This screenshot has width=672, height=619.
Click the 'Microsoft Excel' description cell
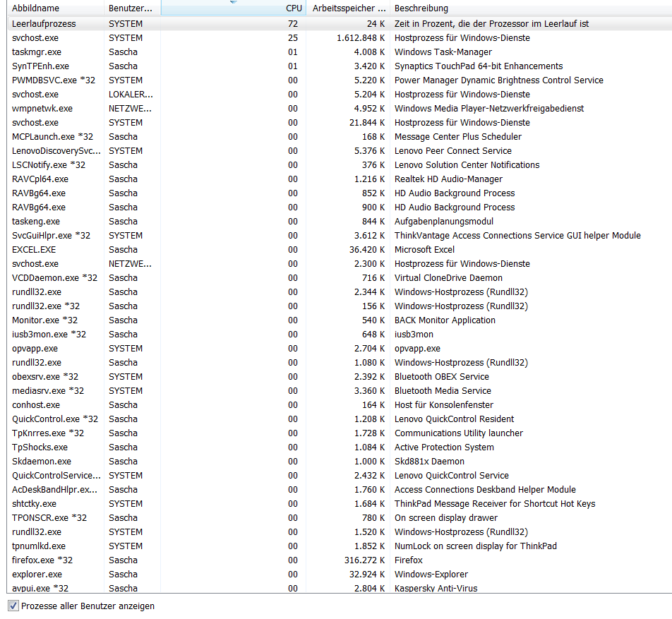(x=424, y=249)
